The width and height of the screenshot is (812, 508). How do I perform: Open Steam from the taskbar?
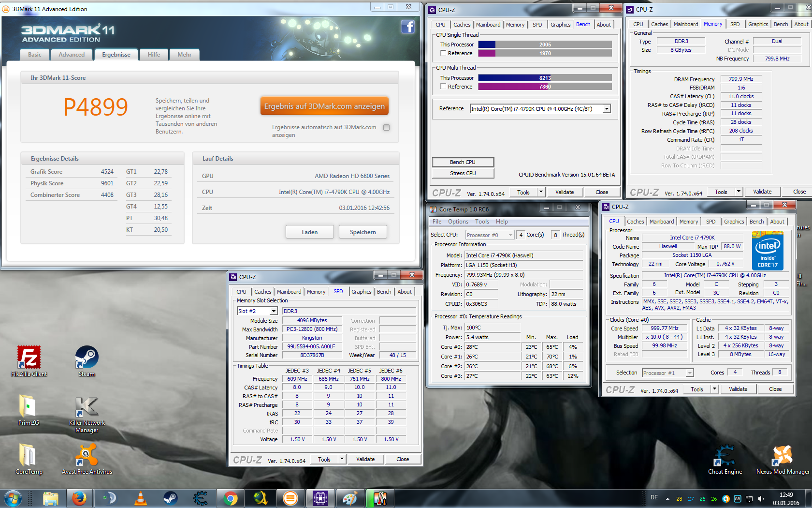pyautogui.click(x=170, y=498)
